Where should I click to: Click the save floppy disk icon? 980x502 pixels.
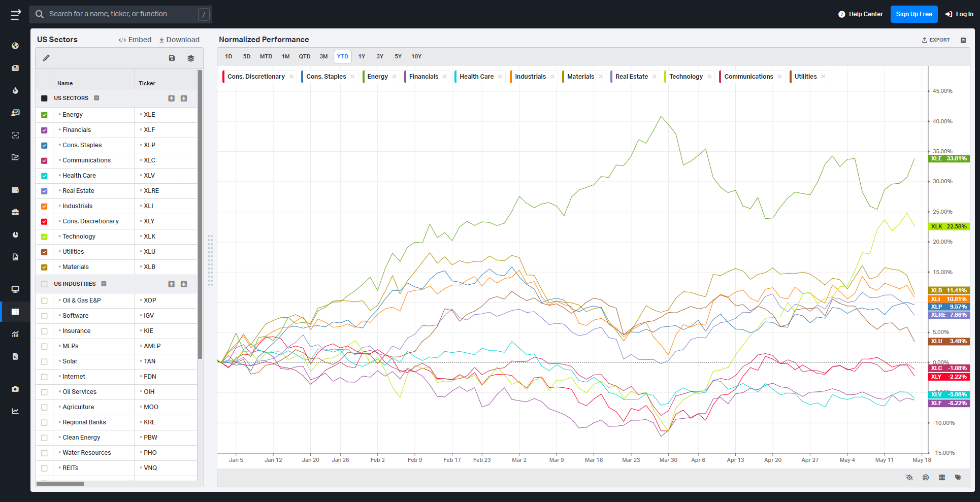pyautogui.click(x=172, y=58)
